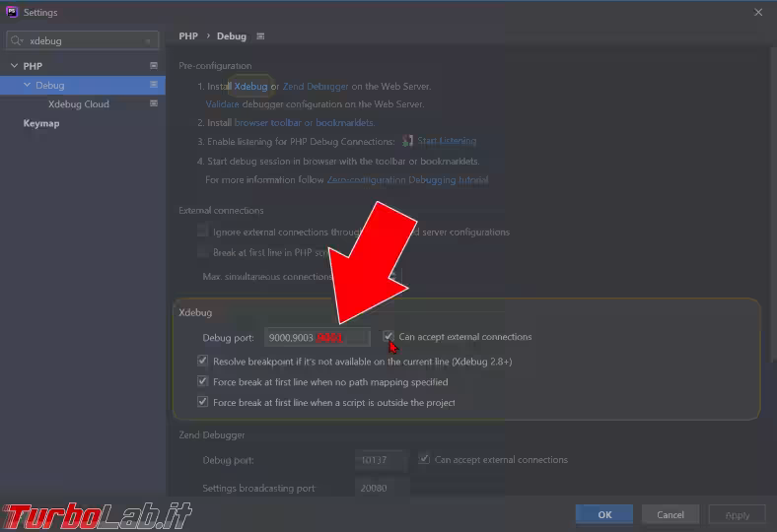Clear the search field with x icon
The image size is (777, 532).
(148, 41)
